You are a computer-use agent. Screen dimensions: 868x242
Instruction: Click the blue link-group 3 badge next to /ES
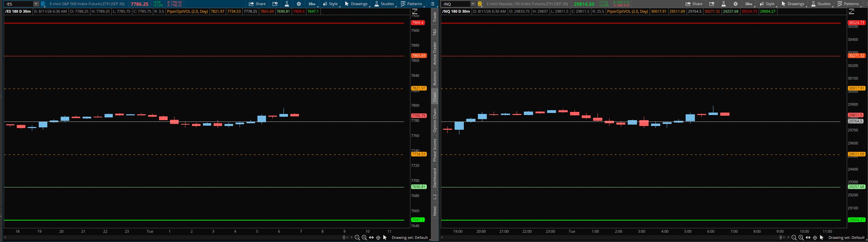pos(43,4)
